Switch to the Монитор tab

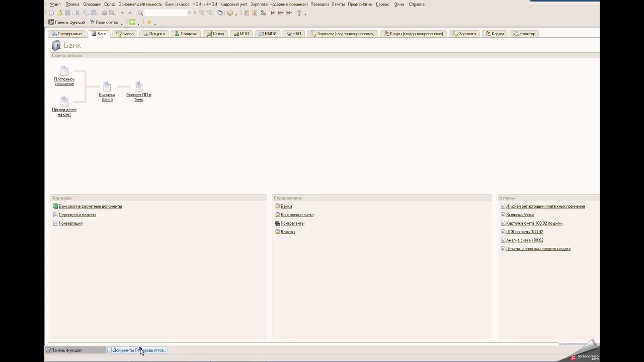click(524, 34)
